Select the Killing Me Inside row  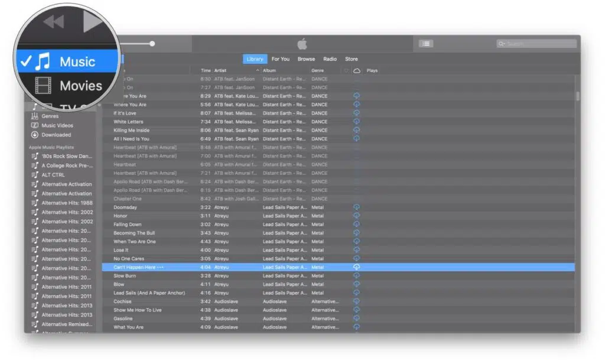[339, 130]
